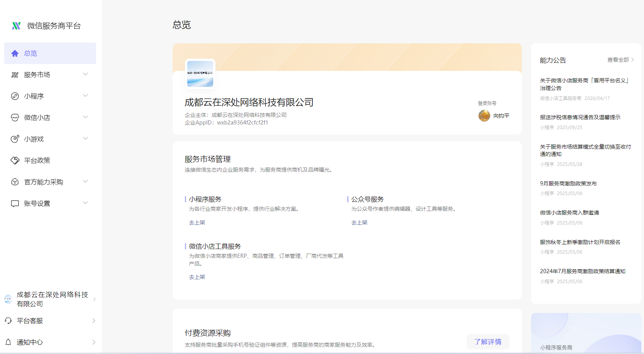View all announcements via 查看全部
Image resolution: width=644 pixels, height=354 pixels.
click(x=621, y=60)
